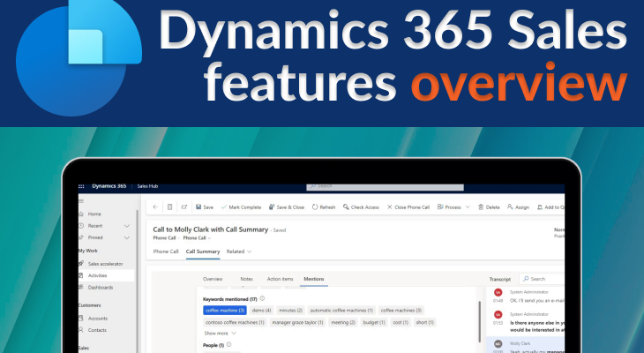Screen dimensions: 644x353
Task: Select keyword minutes (2)
Action: 290,311
